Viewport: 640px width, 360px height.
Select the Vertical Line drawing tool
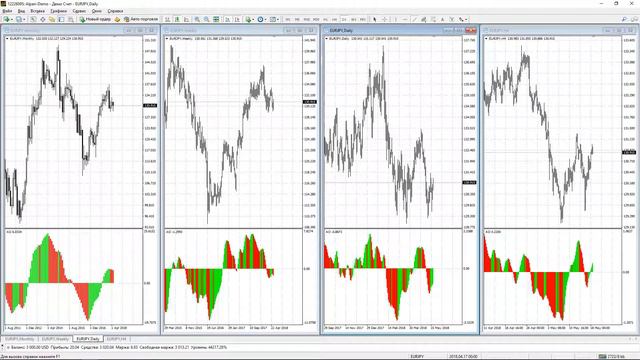396,19
